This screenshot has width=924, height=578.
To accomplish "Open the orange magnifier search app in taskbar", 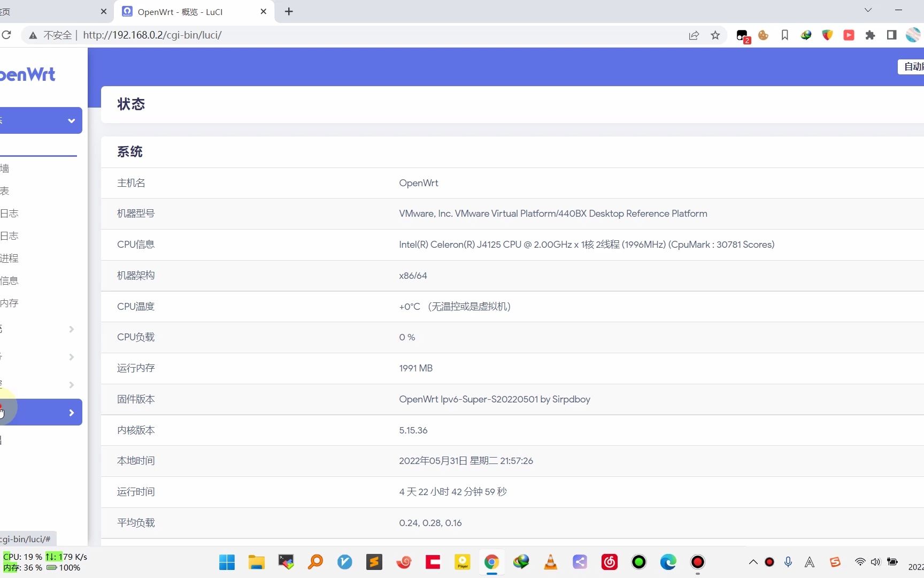I will pos(315,562).
